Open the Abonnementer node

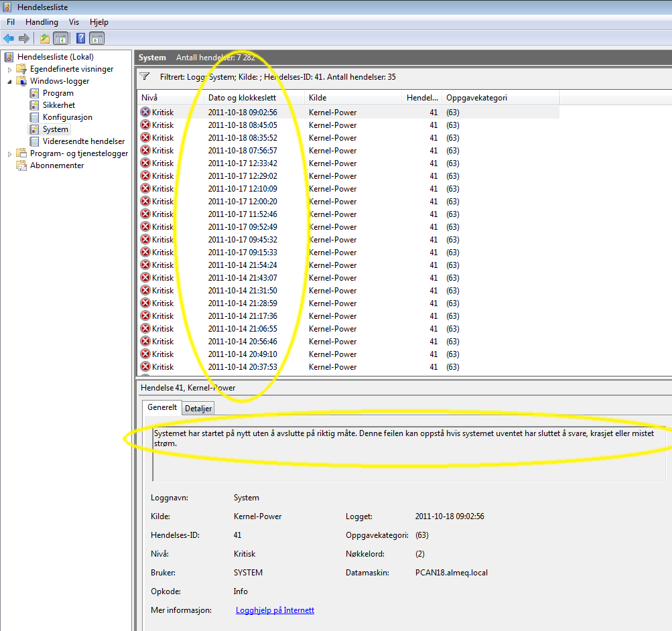click(56, 165)
